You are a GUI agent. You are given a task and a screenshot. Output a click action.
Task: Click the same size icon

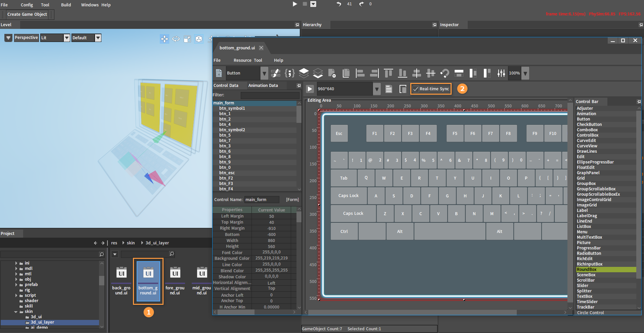(487, 73)
